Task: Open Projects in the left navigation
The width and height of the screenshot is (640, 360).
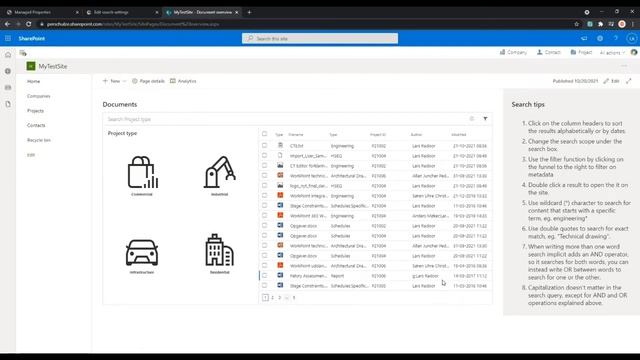Action: [x=35, y=111]
